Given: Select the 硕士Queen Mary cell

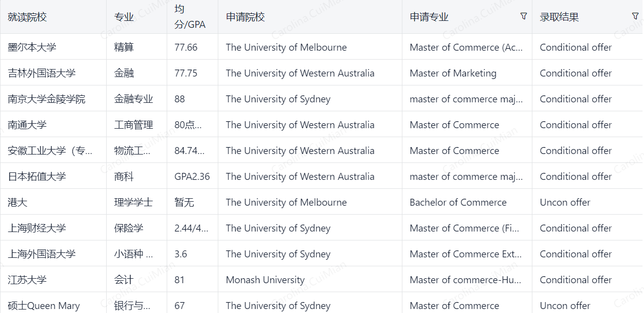Looking at the screenshot, I should [44, 306].
